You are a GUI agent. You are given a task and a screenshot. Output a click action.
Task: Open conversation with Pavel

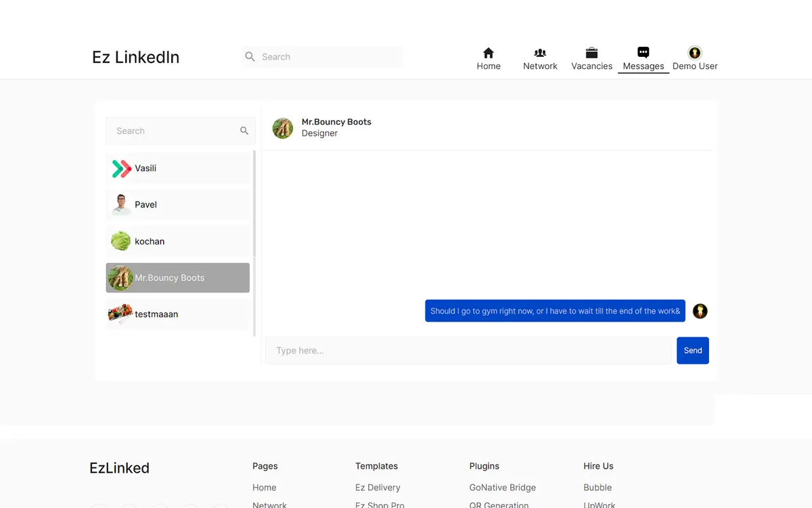(178, 205)
